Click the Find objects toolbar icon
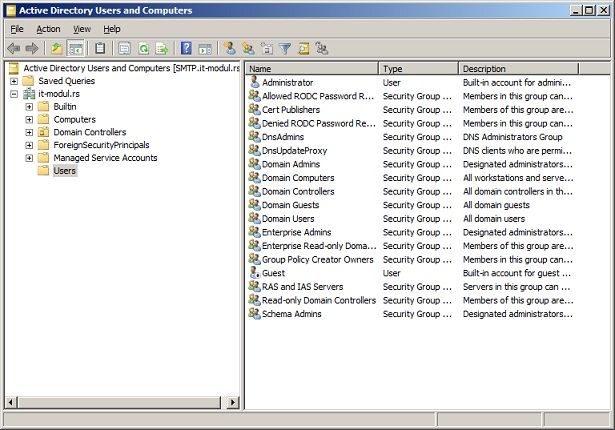Image resolution: width=615 pixels, height=430 pixels. pos(304,49)
